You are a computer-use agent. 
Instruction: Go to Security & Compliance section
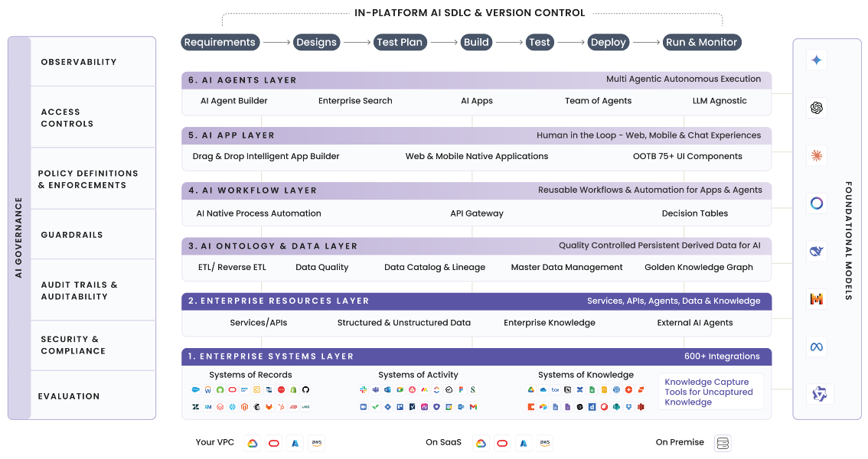coord(73,345)
